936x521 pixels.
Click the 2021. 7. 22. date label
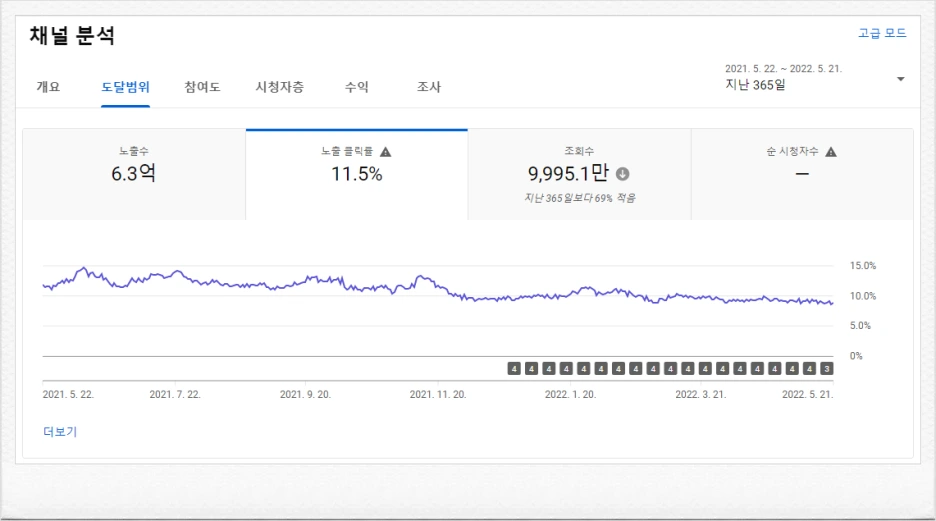tap(175, 394)
